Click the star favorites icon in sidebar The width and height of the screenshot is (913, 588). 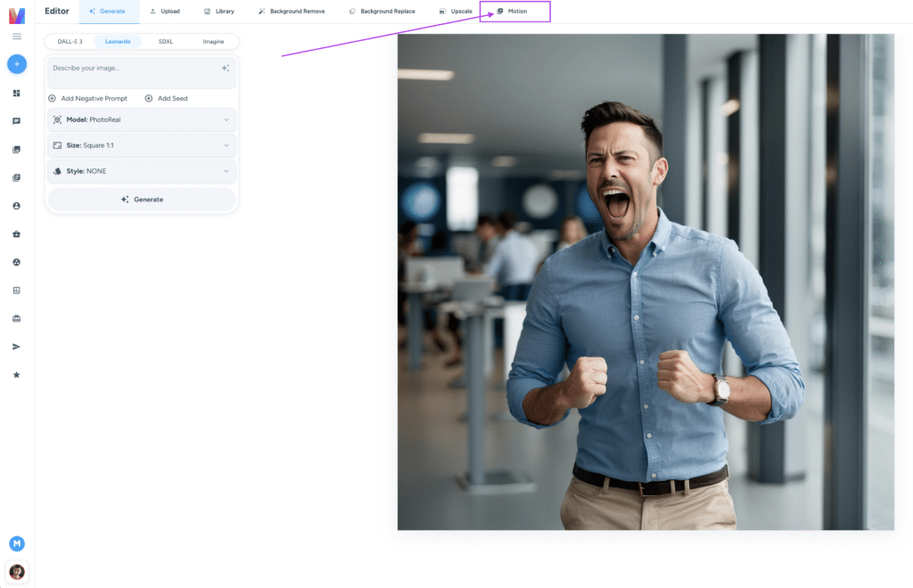click(x=16, y=374)
